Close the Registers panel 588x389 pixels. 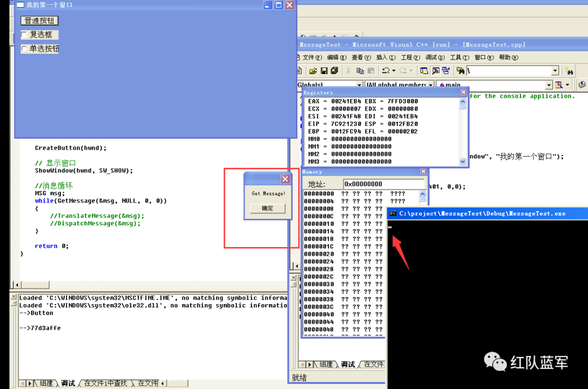[463, 92]
